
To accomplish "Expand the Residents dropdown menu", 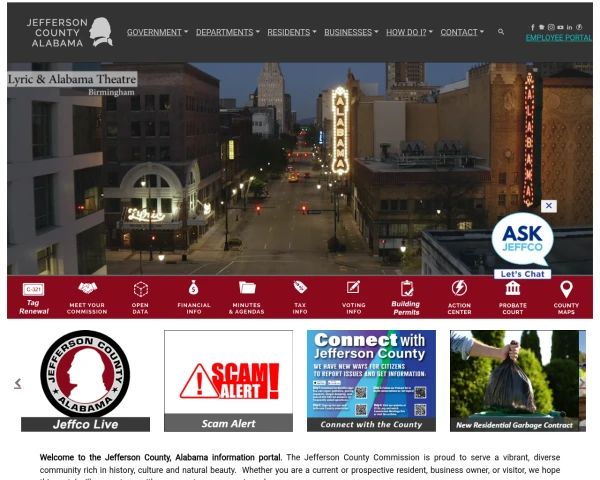I will 291,32.
